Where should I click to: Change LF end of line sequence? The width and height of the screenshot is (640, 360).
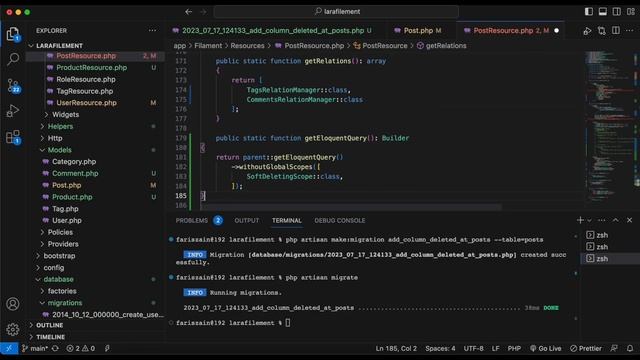pos(496,349)
